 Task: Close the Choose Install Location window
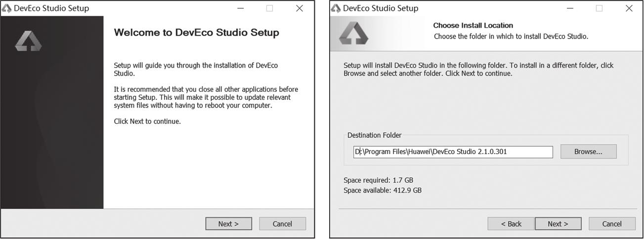point(629,8)
